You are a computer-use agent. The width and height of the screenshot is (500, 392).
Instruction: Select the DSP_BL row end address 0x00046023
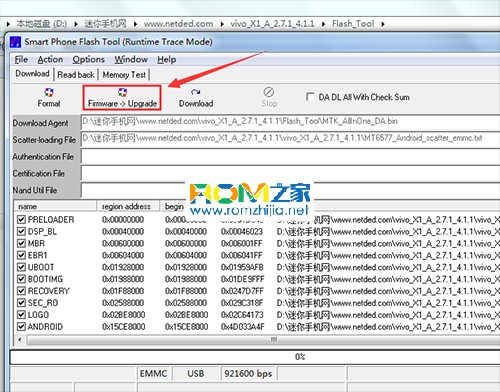[x=242, y=231]
